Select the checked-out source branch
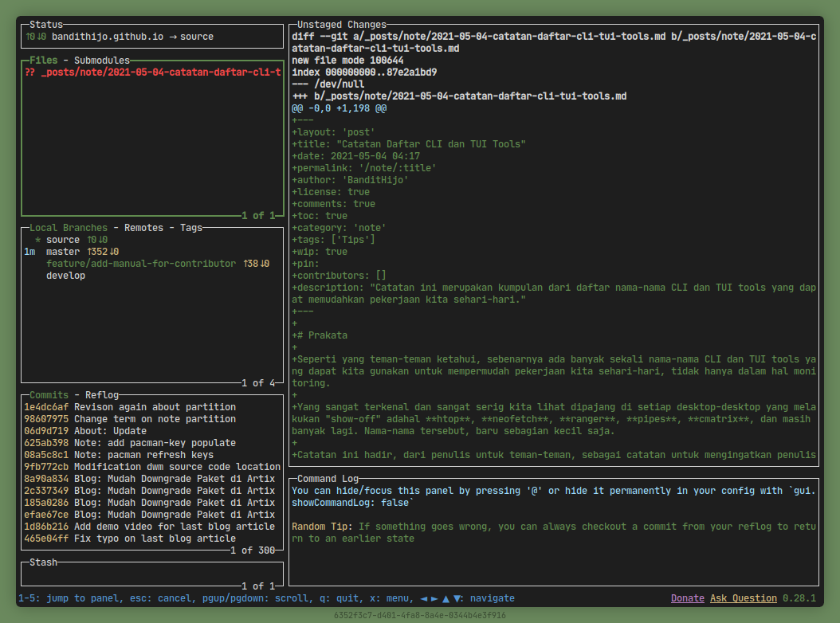 63,240
